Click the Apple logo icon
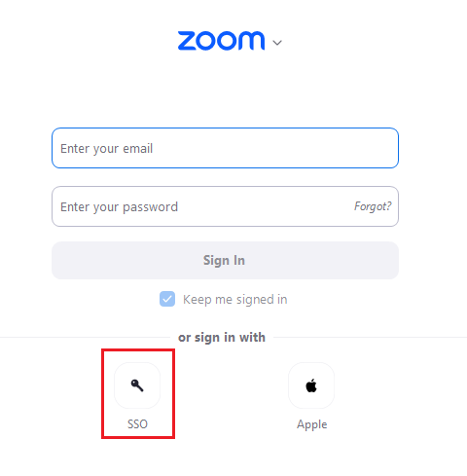This screenshot has width=467, height=476. coord(311,385)
